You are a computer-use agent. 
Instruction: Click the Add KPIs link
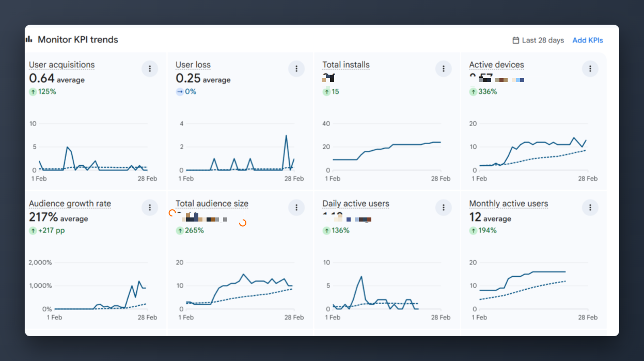pyautogui.click(x=588, y=40)
